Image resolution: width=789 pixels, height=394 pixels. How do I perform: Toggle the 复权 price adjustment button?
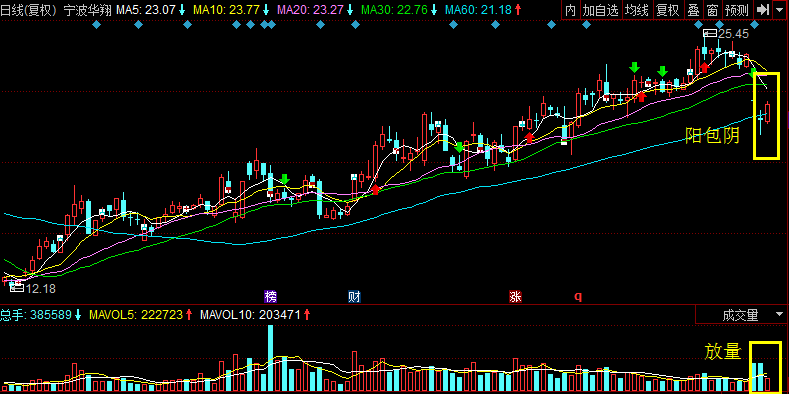pyautogui.click(x=668, y=10)
